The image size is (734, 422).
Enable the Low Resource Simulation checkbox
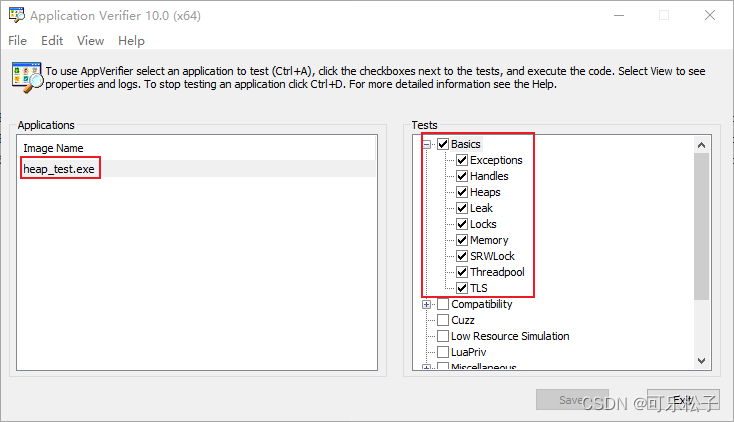[x=443, y=336]
